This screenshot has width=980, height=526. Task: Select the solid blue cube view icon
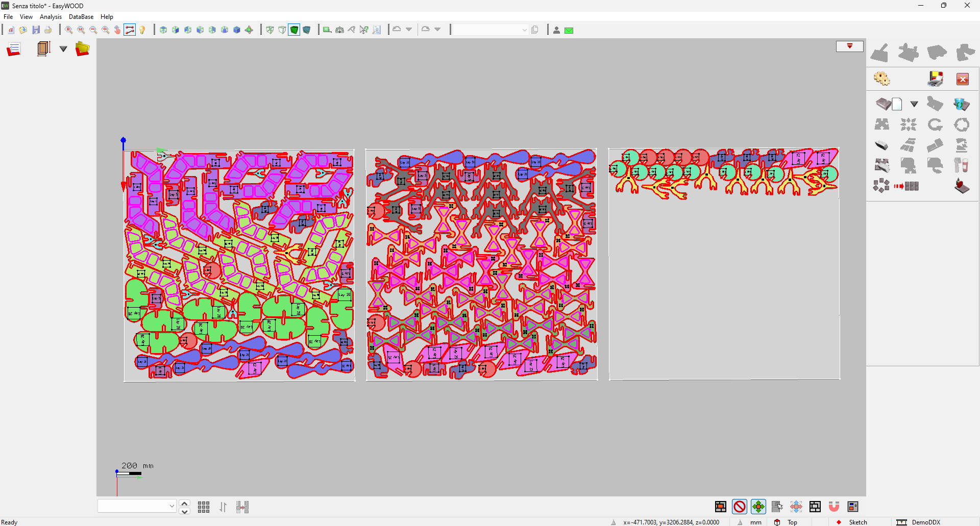(237, 30)
